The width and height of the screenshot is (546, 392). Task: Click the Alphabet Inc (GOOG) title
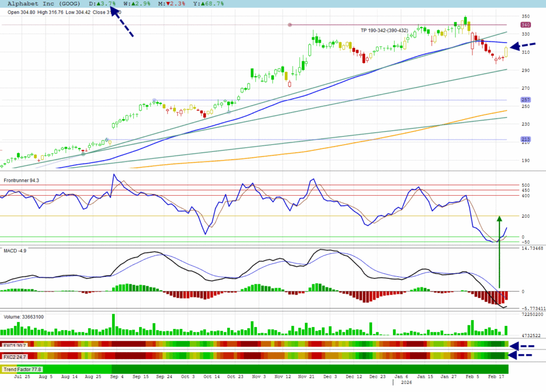(46, 4)
